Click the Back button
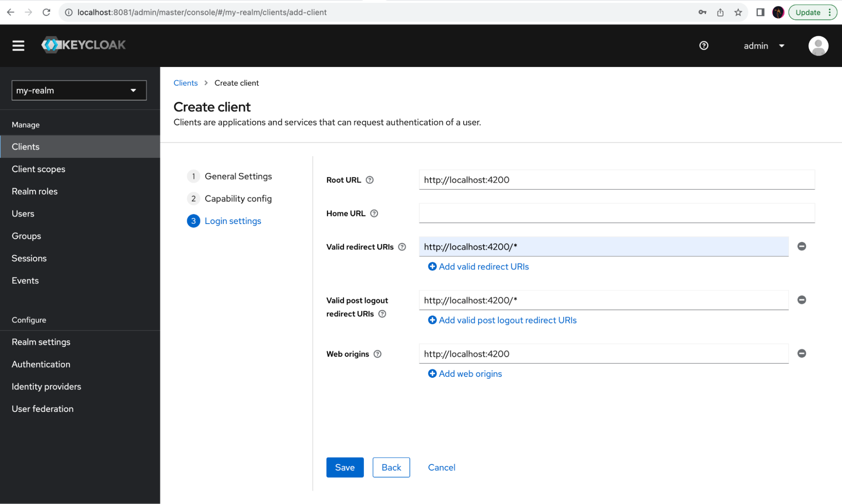The width and height of the screenshot is (842, 504). click(391, 467)
